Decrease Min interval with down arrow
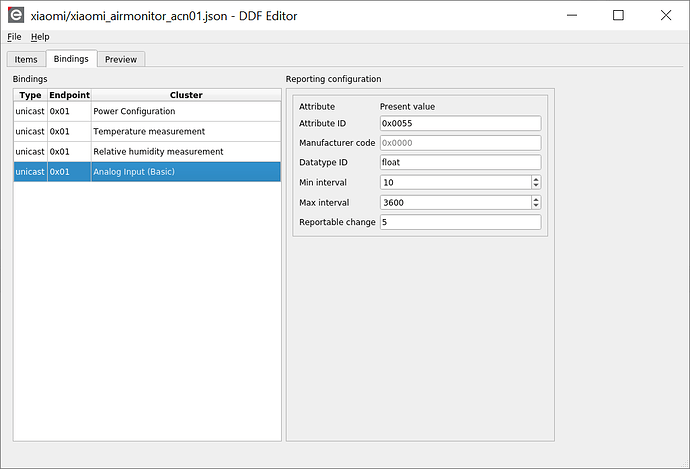 (536, 186)
